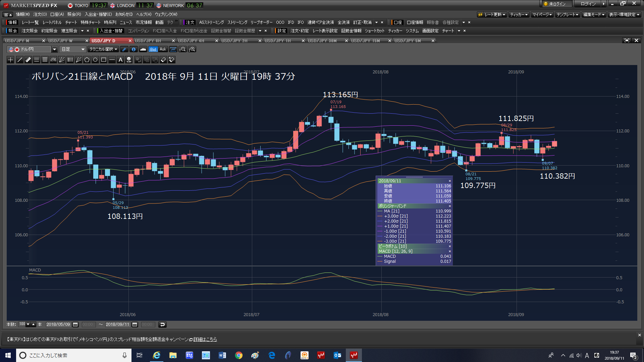This screenshot has height=362, width=644.
Task: Open the 照会(R) menu
Action: click(74, 14)
